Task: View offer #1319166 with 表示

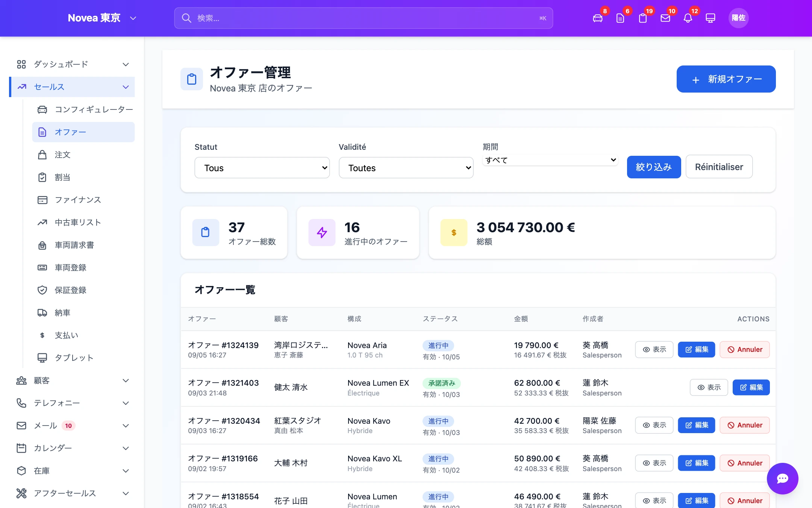Action: 654,463
